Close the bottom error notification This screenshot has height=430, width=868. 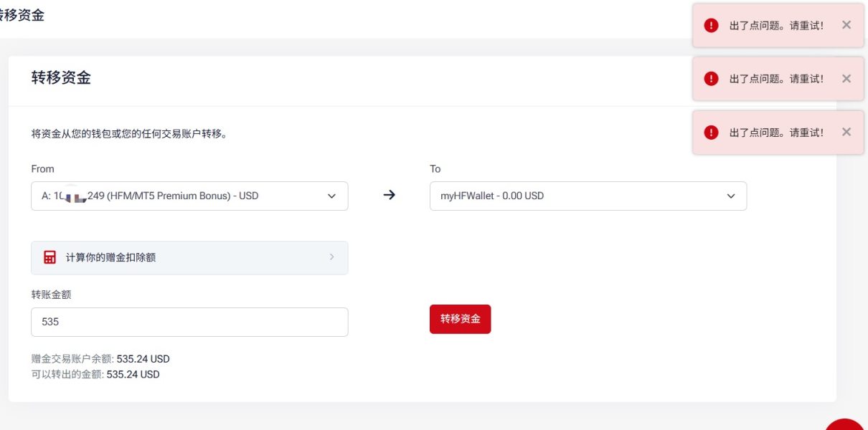tap(846, 132)
